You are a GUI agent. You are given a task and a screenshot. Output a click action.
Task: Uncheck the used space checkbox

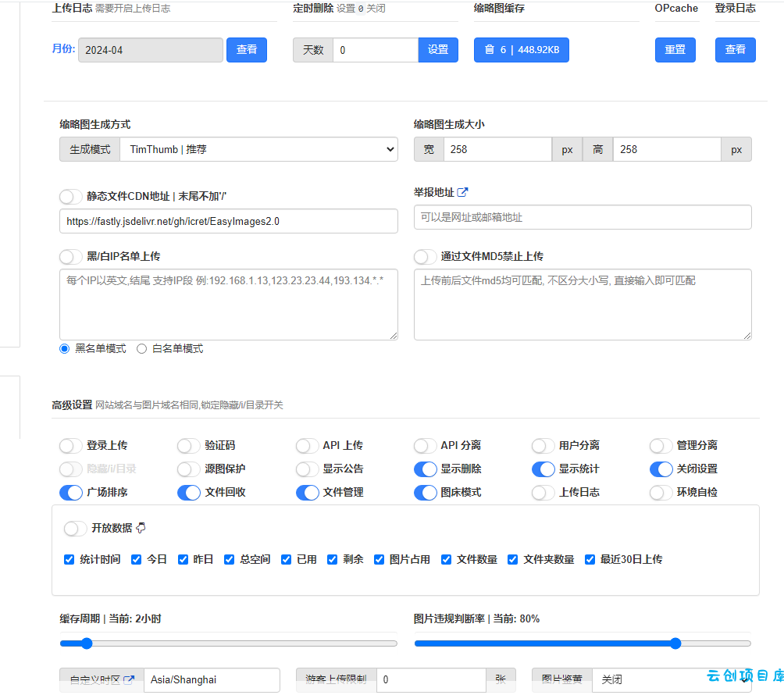click(x=286, y=559)
